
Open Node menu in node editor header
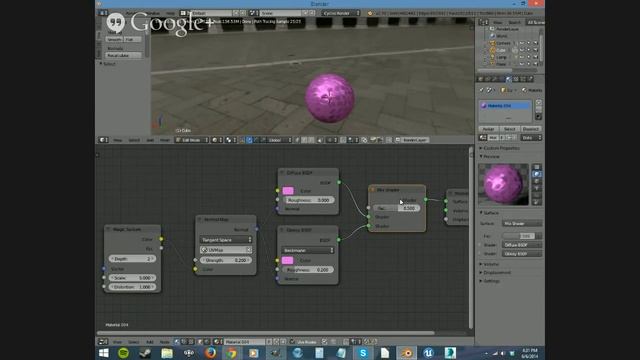click(164, 342)
